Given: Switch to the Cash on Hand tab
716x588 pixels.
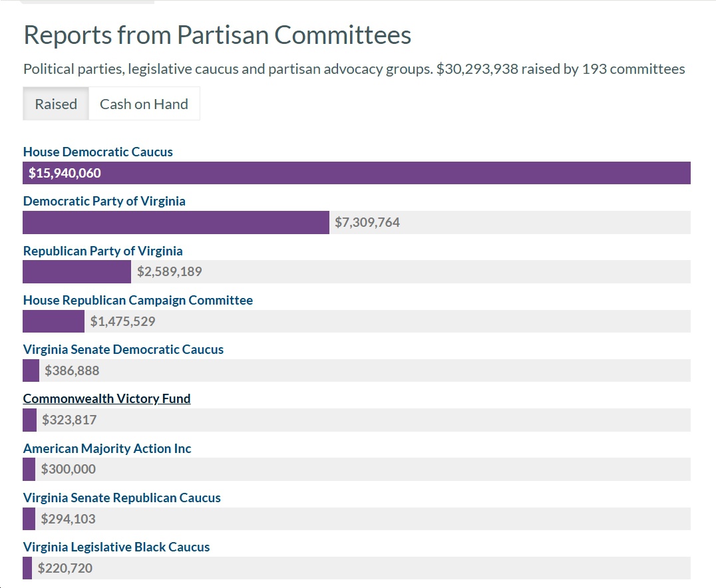Looking at the screenshot, I should coord(144,104).
